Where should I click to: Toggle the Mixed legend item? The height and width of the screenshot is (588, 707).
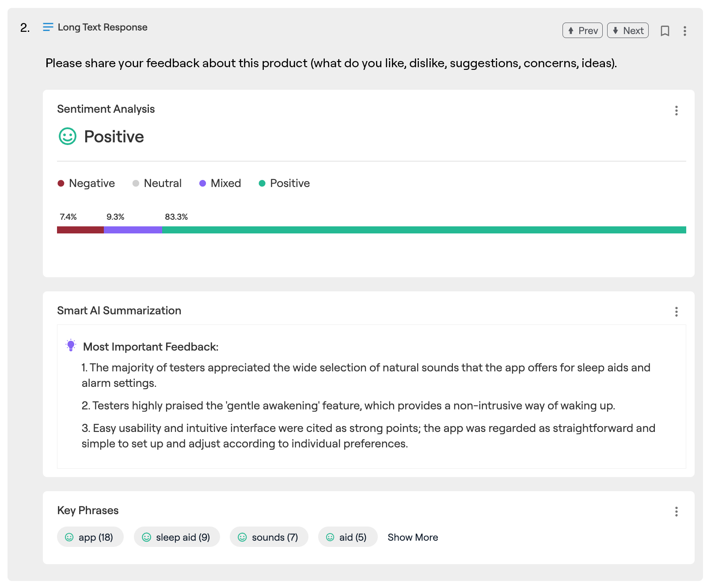(x=220, y=183)
